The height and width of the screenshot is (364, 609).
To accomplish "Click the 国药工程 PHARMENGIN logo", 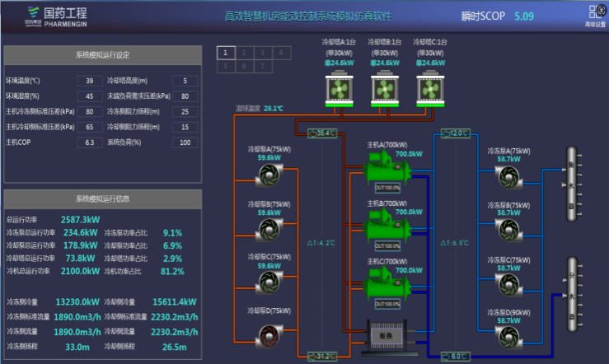I will 56,14.
